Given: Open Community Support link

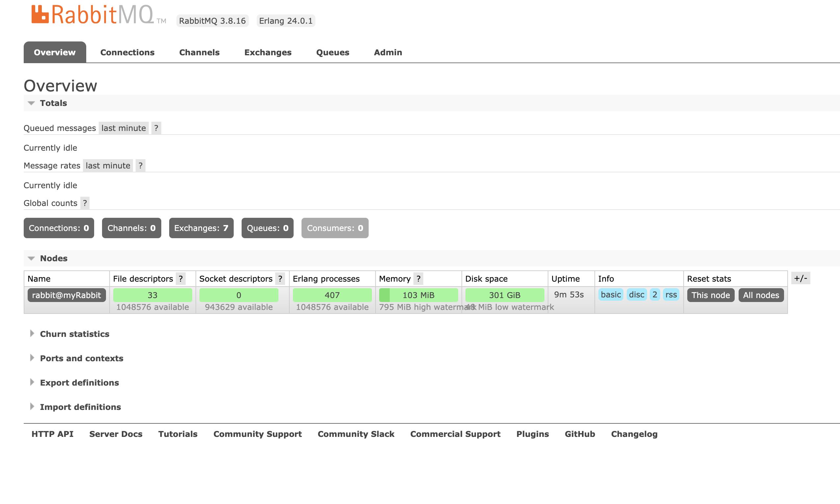Looking at the screenshot, I should point(258,434).
